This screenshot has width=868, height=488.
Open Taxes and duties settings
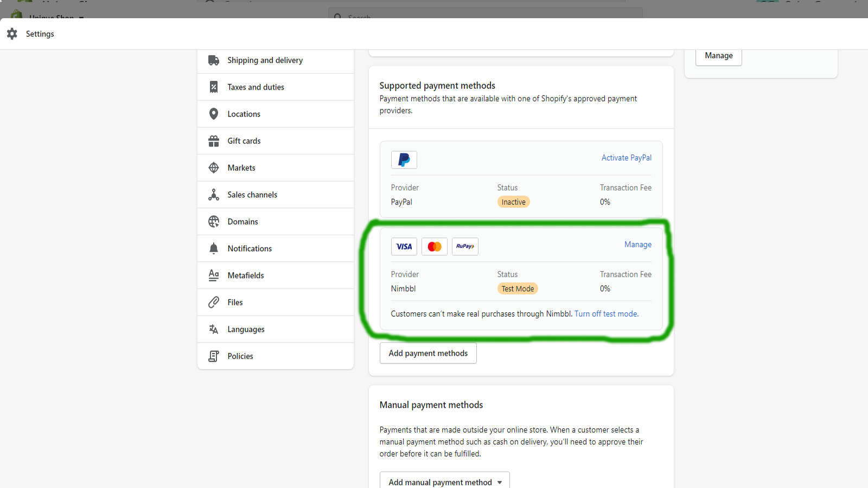[276, 87]
